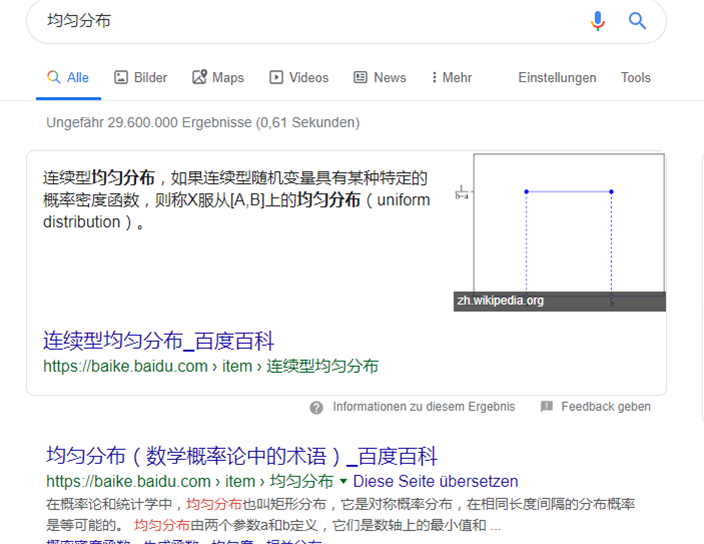Open the search Tools options
The image size is (704, 544).
click(635, 78)
